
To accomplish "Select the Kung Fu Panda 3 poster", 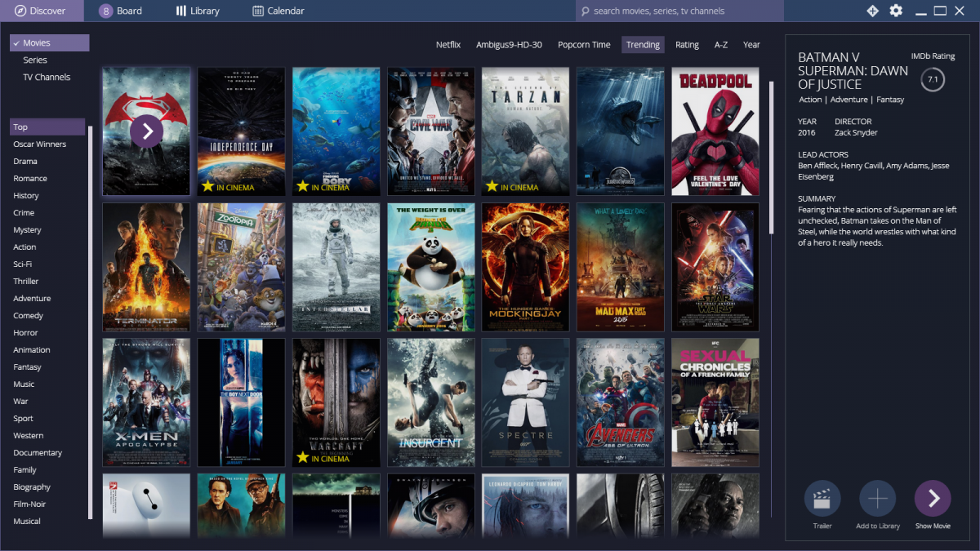I will tap(430, 267).
